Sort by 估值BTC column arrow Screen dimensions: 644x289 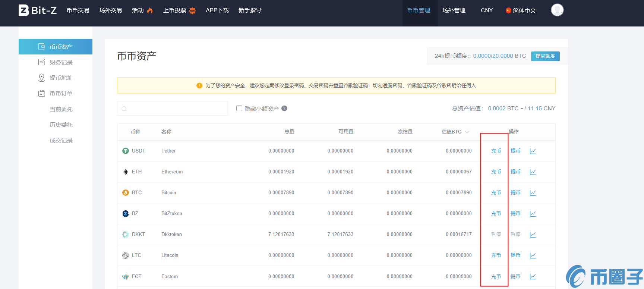(467, 132)
